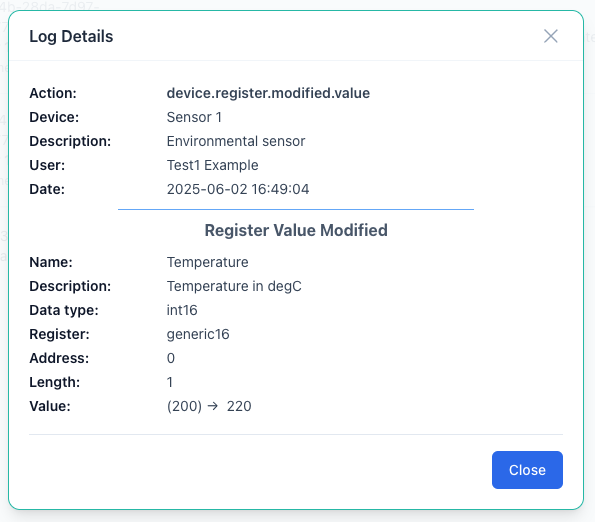
Task: Click the Length value 1
Action: pyautogui.click(x=170, y=382)
